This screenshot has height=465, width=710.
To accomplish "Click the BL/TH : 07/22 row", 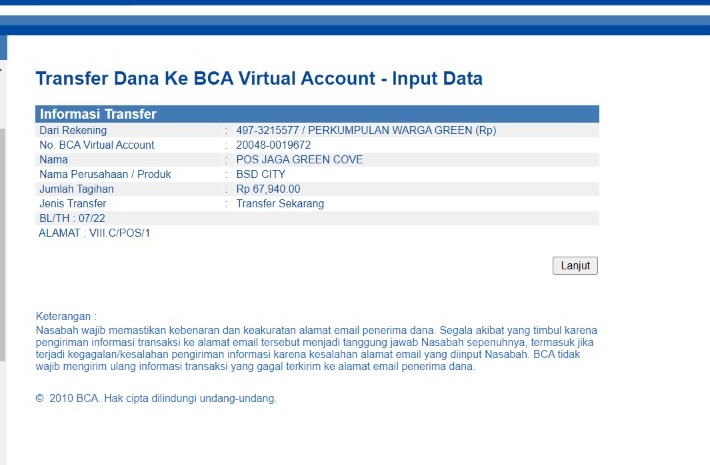I will click(72, 218).
